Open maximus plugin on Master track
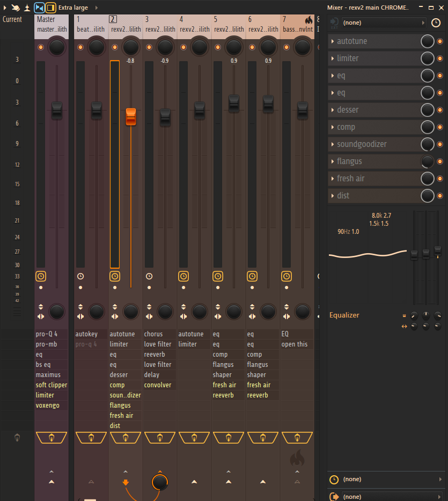The width and height of the screenshot is (448, 501). pyautogui.click(x=52, y=375)
